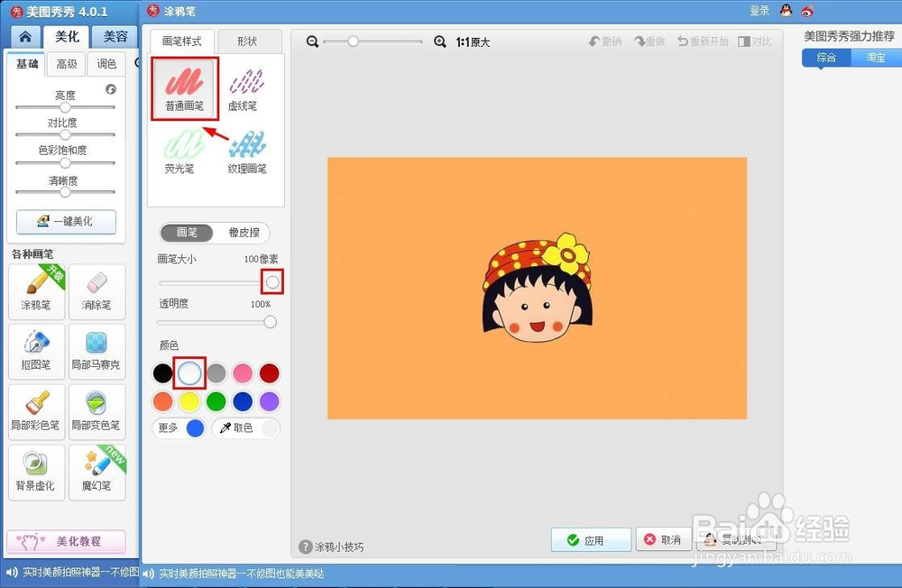Click the 重做 redo button
This screenshot has height=588, width=902.
649,41
